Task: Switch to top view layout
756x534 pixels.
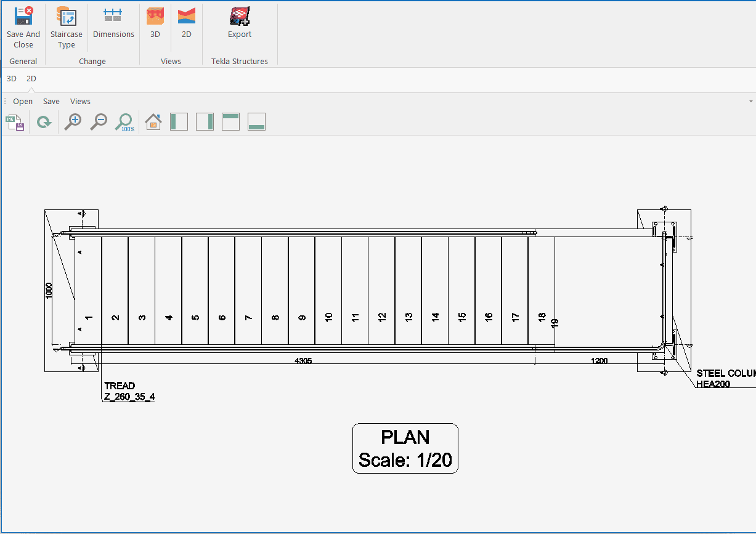Action: pyautogui.click(x=230, y=122)
